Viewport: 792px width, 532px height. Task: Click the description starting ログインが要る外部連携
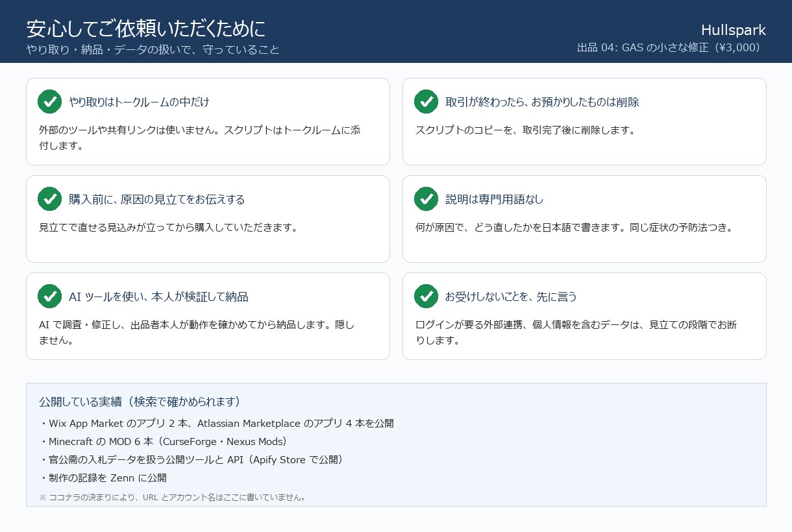pyautogui.click(x=576, y=332)
